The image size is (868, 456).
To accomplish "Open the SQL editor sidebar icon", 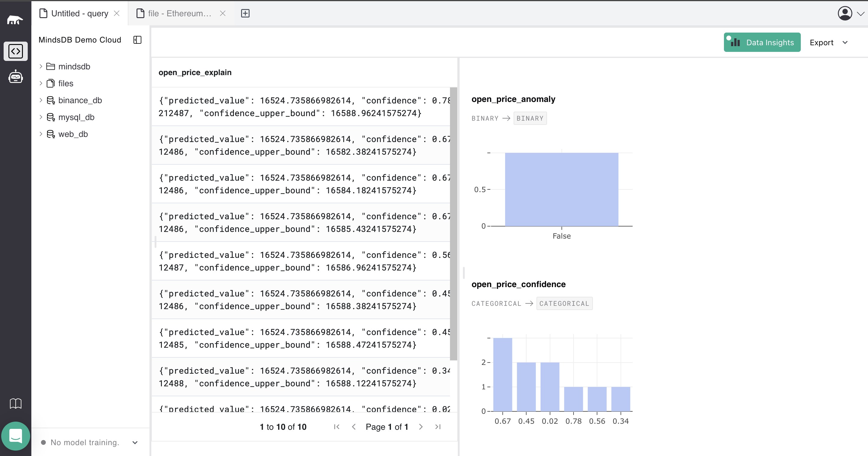I will (x=15, y=51).
